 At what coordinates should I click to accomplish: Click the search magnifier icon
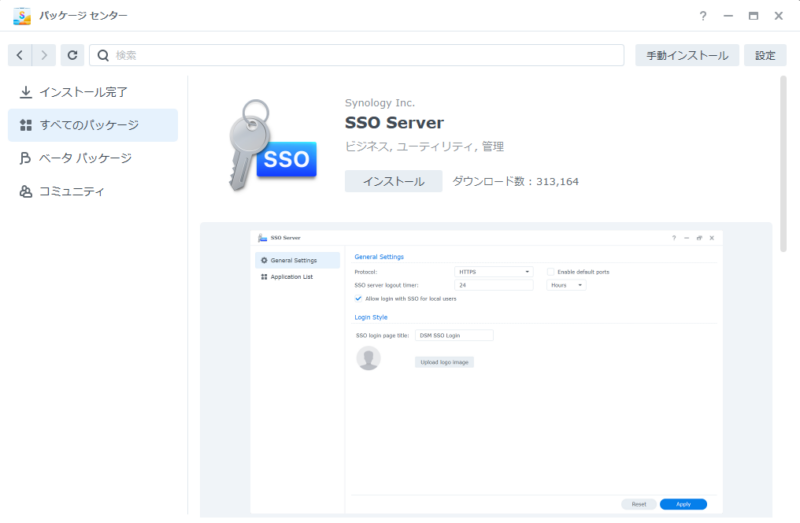pyautogui.click(x=103, y=55)
